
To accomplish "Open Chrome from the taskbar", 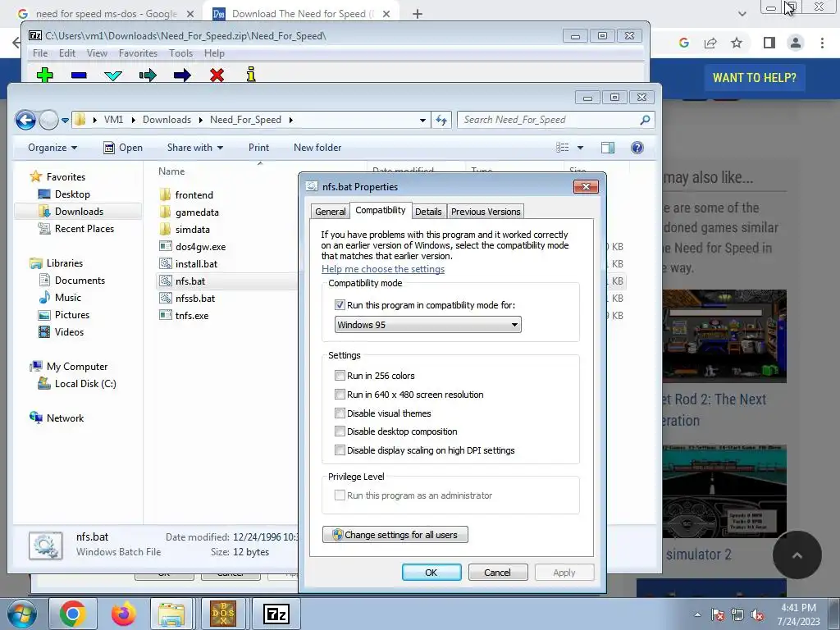I will (x=73, y=614).
